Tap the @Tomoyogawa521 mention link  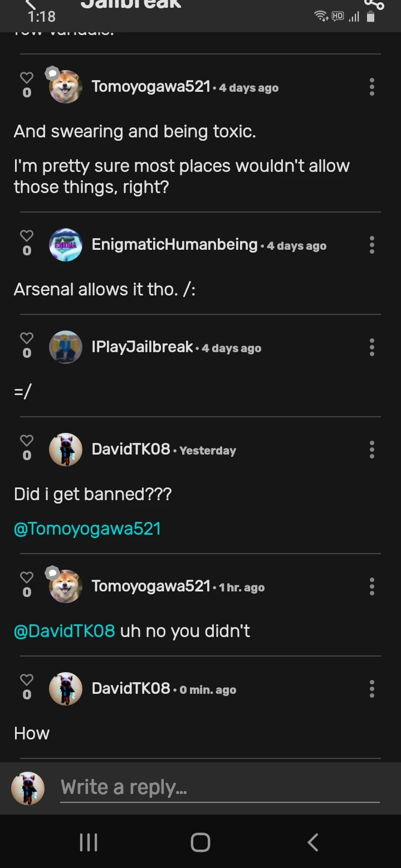pos(87,529)
